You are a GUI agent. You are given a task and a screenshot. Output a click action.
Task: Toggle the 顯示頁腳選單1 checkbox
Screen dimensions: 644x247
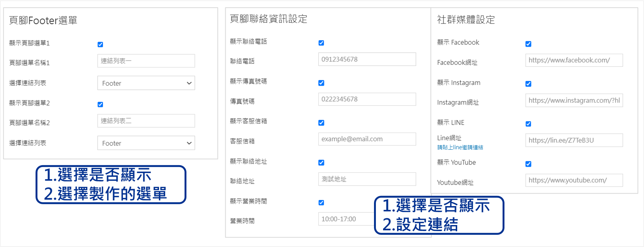(100, 44)
